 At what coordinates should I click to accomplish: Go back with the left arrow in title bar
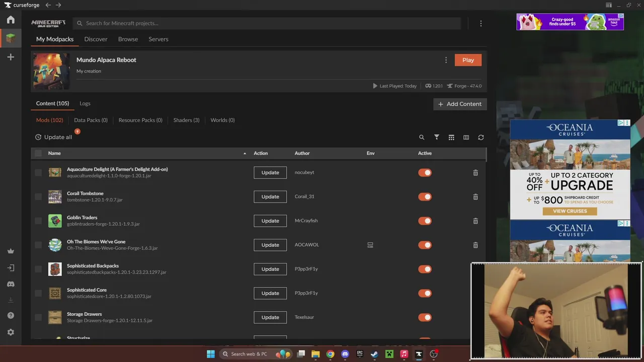pos(48,5)
